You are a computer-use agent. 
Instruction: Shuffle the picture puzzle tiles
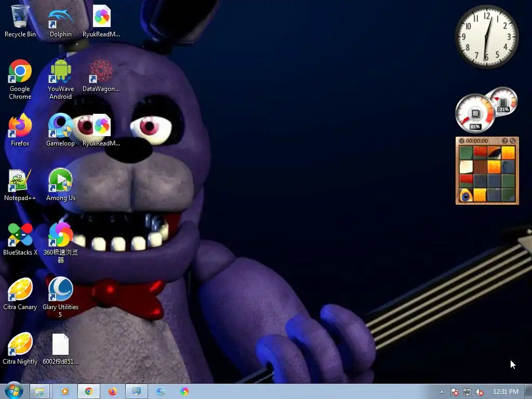point(513,140)
